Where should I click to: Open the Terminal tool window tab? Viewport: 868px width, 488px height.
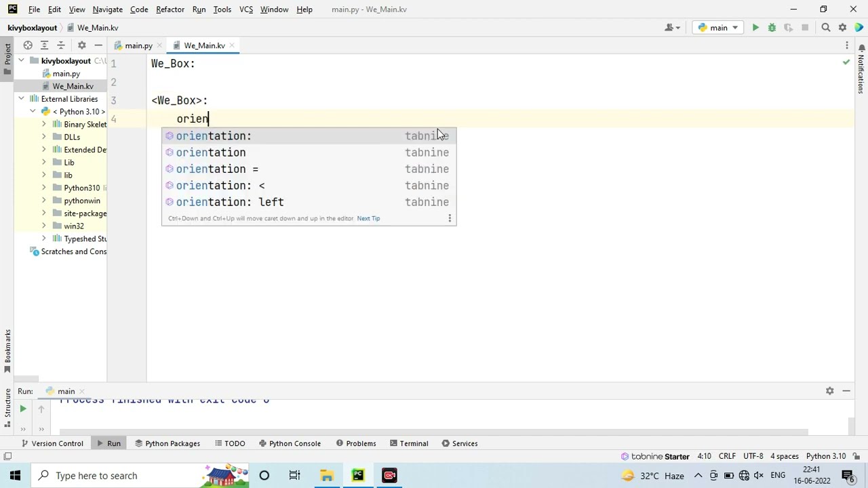click(409, 443)
